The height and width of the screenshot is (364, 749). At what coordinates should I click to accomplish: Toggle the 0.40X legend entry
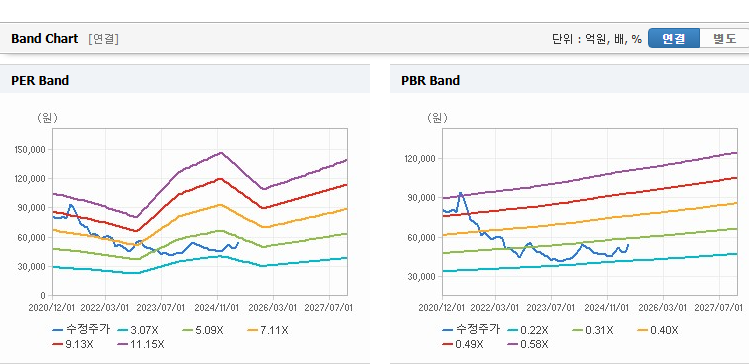point(657,330)
